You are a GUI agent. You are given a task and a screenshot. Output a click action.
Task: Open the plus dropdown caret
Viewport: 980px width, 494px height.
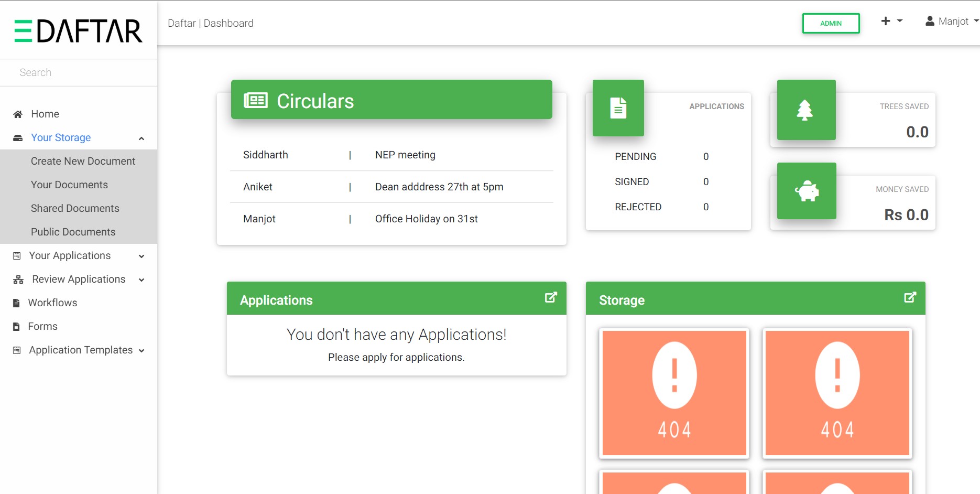tap(900, 21)
